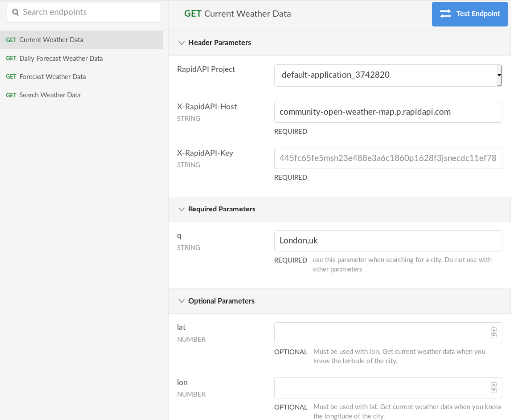Click the X-RapidAPI-Key input field
This screenshot has width=511, height=420.
tap(388, 158)
